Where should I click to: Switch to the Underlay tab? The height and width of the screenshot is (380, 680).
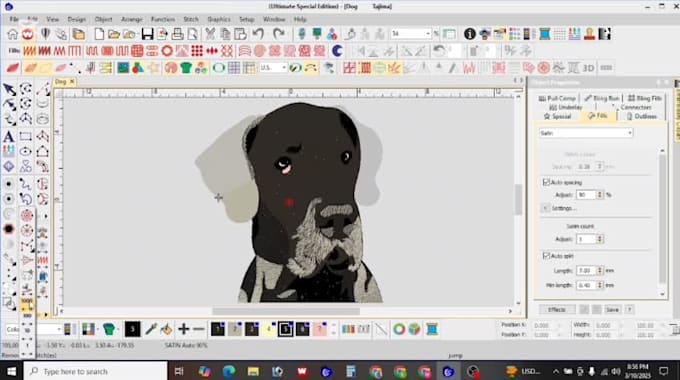[x=566, y=107]
